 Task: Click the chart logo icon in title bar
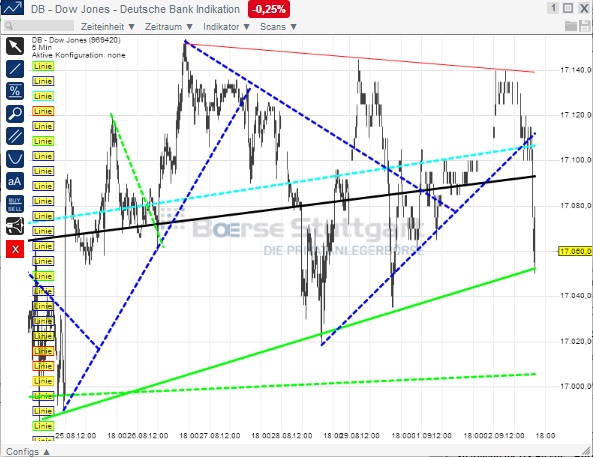click(x=12, y=8)
